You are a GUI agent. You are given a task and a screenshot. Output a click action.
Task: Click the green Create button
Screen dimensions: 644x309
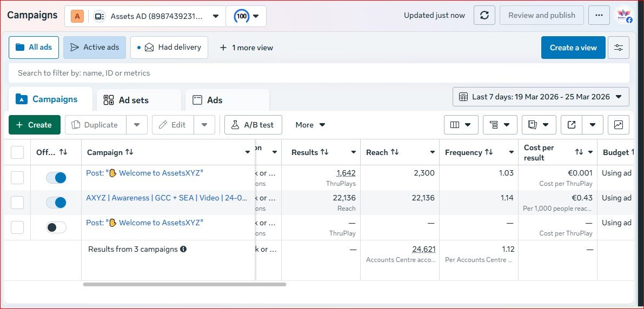pyautogui.click(x=34, y=125)
